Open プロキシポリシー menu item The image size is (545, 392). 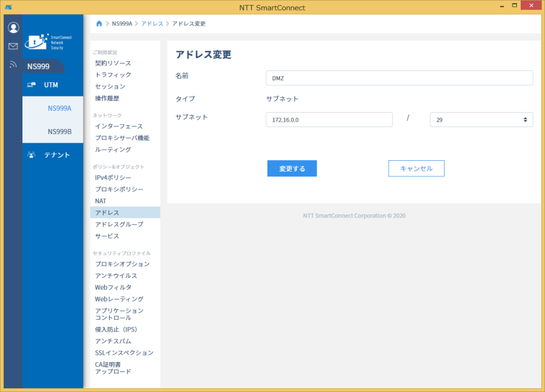[119, 189]
